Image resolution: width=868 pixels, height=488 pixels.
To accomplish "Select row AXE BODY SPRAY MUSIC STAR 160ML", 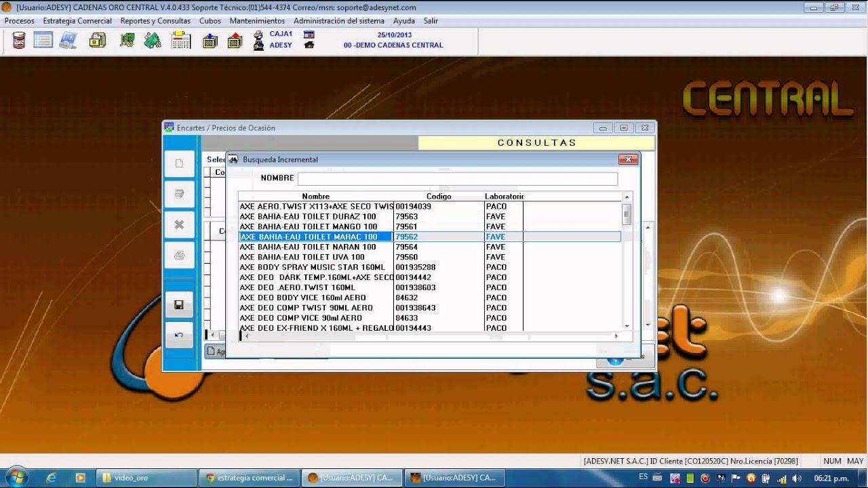I will (x=430, y=267).
